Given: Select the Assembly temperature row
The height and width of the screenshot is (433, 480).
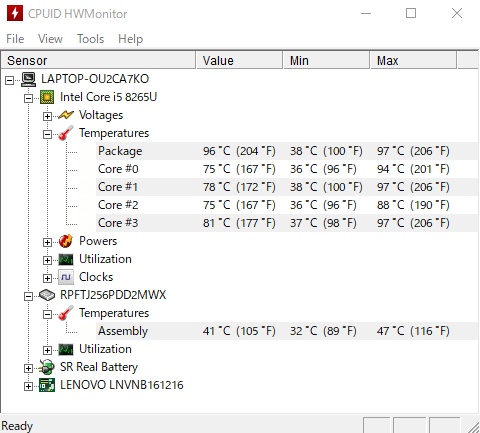Looking at the screenshot, I should point(287,331).
